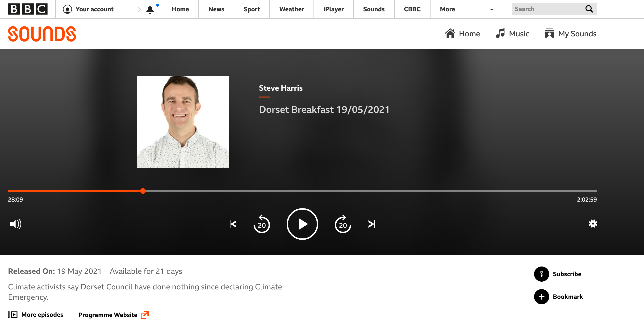The image size is (644, 330).
Task: Open the Steve Harris programme title
Action: click(281, 88)
